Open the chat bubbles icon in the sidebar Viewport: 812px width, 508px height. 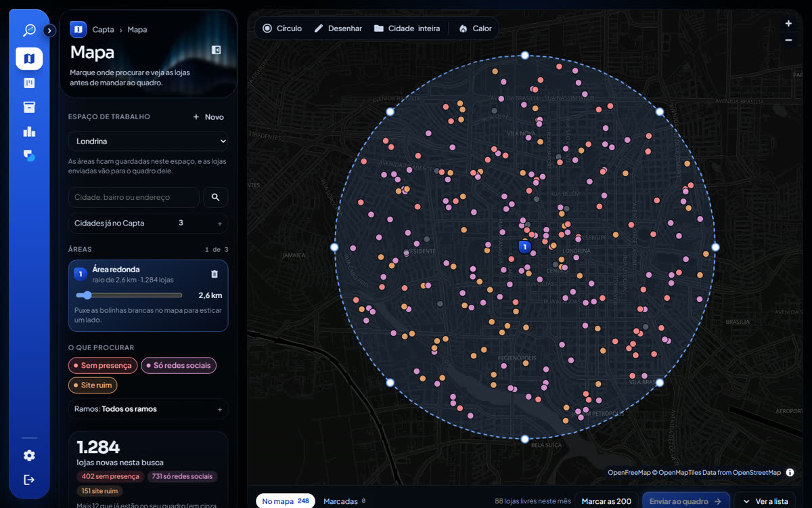29,156
